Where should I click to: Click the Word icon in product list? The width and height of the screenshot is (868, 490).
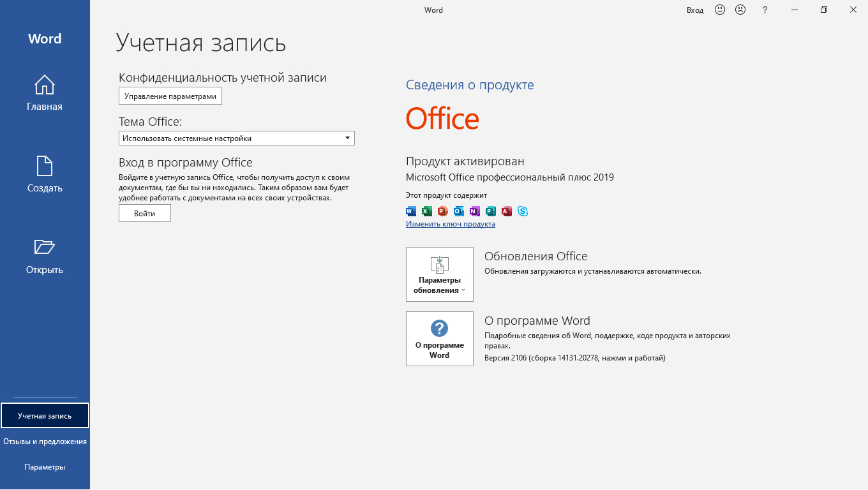click(410, 211)
